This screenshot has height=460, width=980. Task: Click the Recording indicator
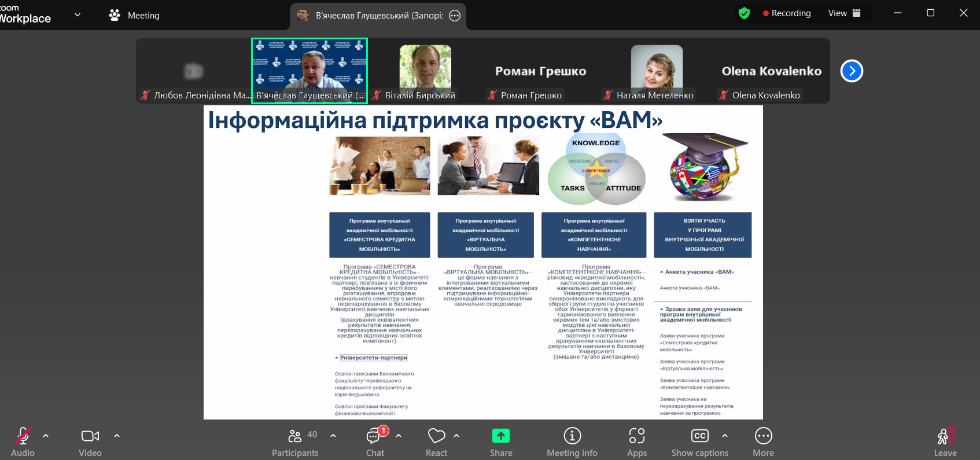tap(787, 13)
